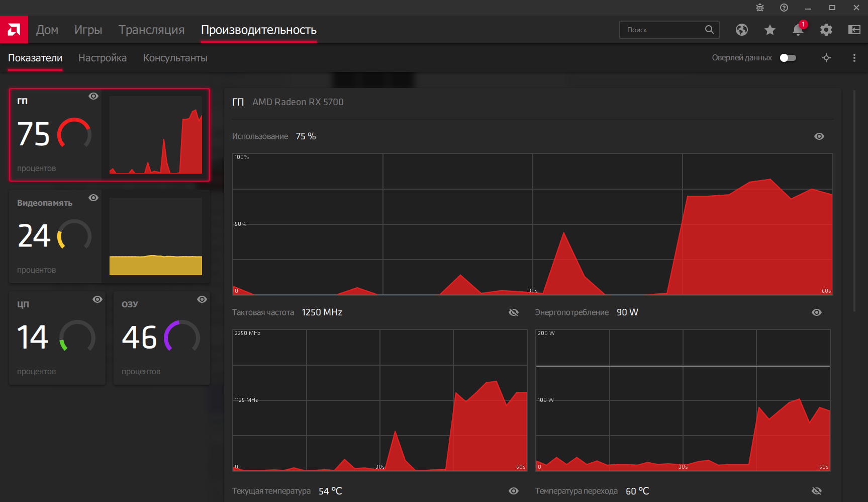The image size is (868, 502).
Task: Click the Оверлей данных label
Action: pyautogui.click(x=742, y=58)
